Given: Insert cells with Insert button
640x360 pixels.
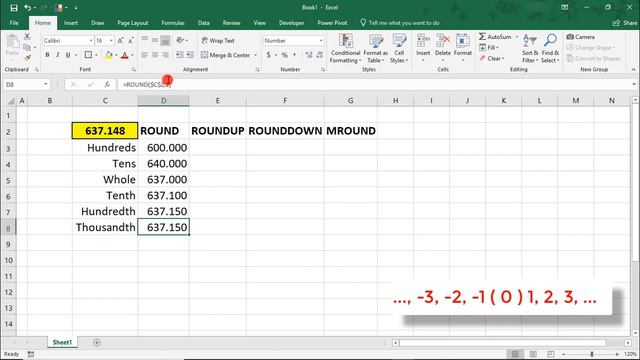Looking at the screenshot, I should point(423,48).
